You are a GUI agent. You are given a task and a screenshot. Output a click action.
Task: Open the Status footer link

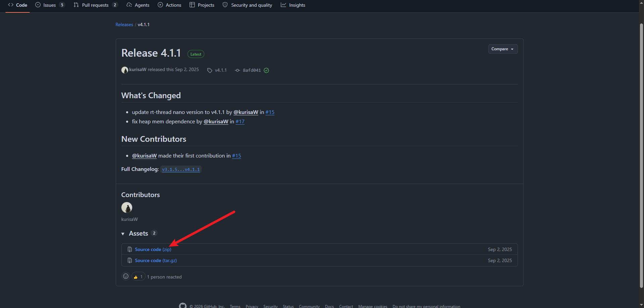point(288,306)
